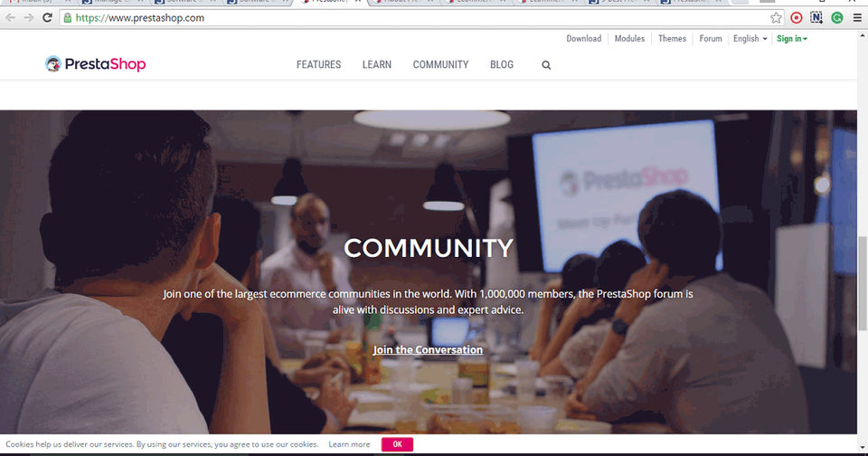
Task: Go back with the browser back arrow
Action: [x=11, y=18]
